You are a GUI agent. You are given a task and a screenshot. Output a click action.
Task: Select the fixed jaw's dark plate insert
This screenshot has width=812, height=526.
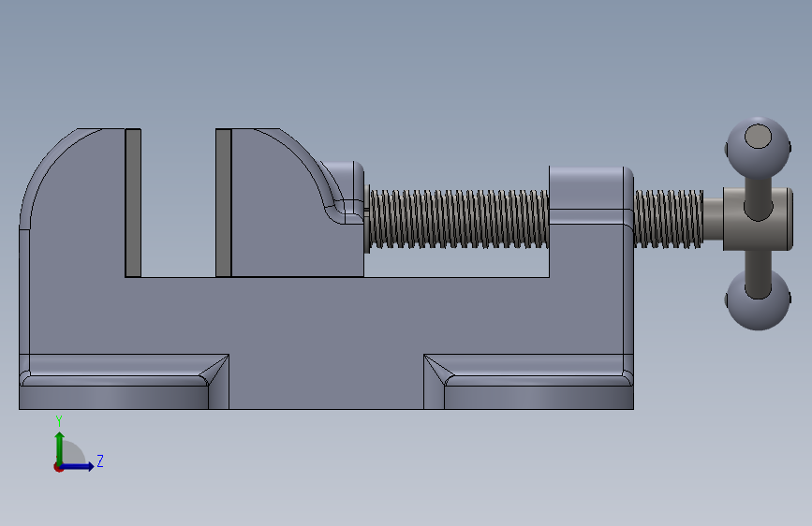click(x=133, y=203)
